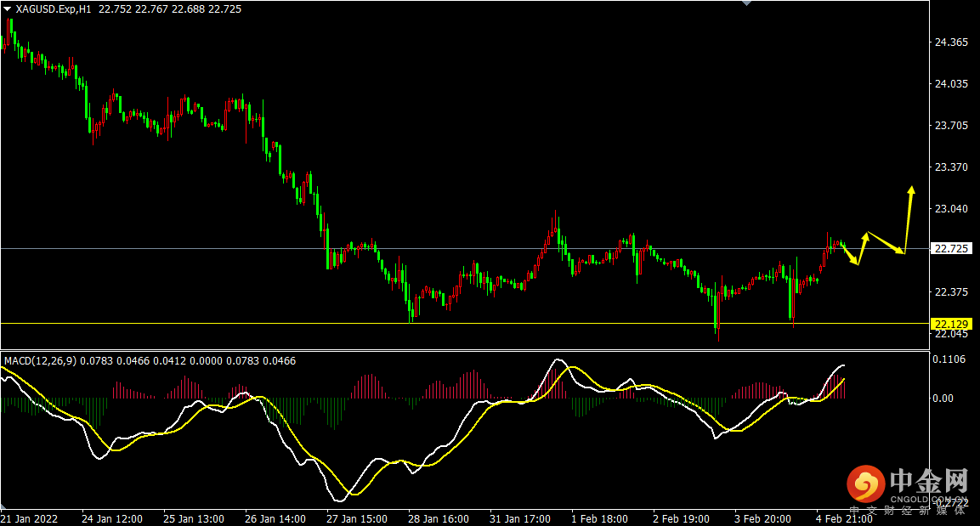Click MACD scale value 0.1106
This screenshot has width=980, height=526.
click(x=949, y=359)
